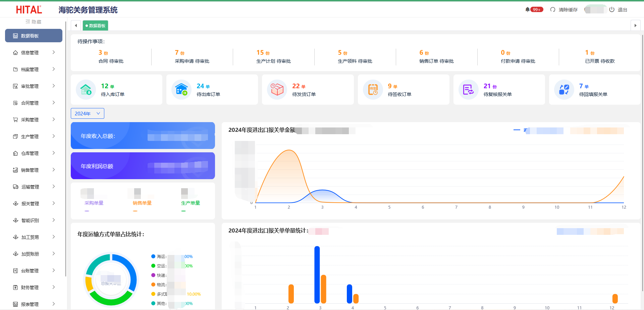This screenshot has width=644, height=310.
Task: Expand the 运输管理 menu chevron
Action: 54,187
